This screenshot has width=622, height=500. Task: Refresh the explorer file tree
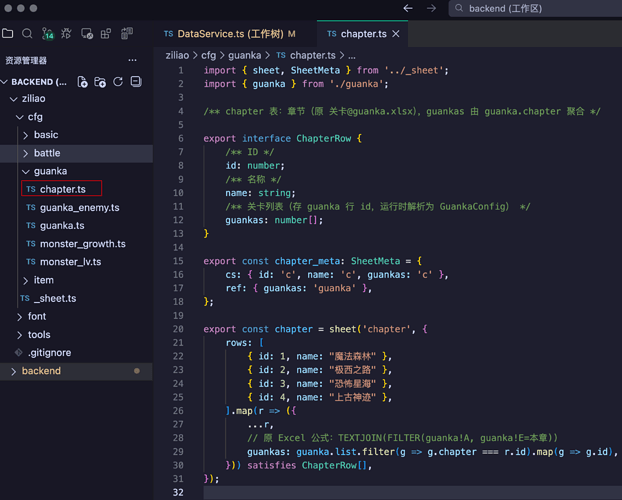point(118,82)
